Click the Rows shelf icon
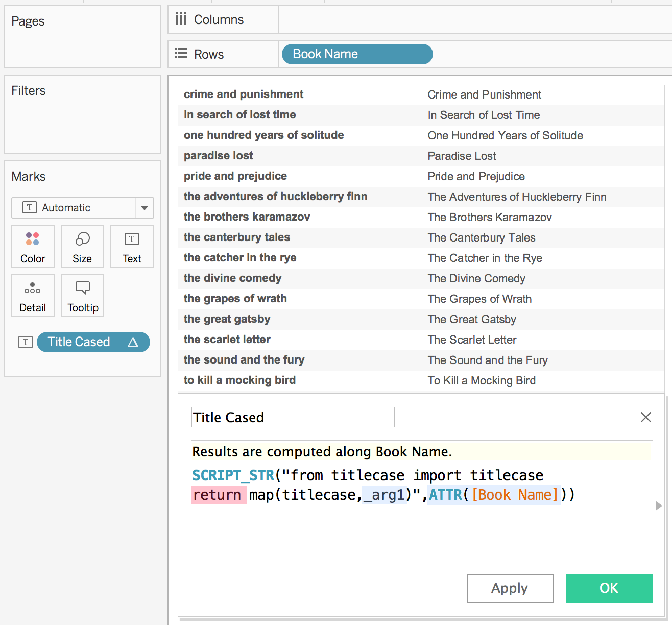This screenshot has height=625, width=672. pyautogui.click(x=180, y=54)
